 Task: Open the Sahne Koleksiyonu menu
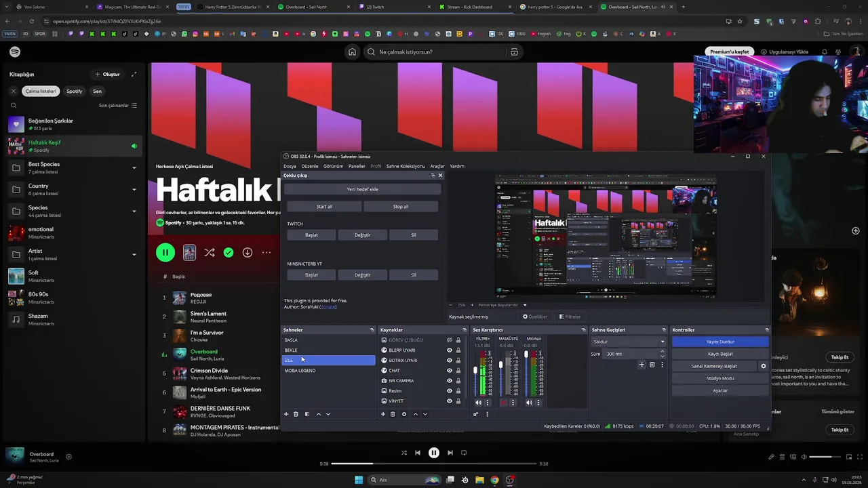[406, 166]
